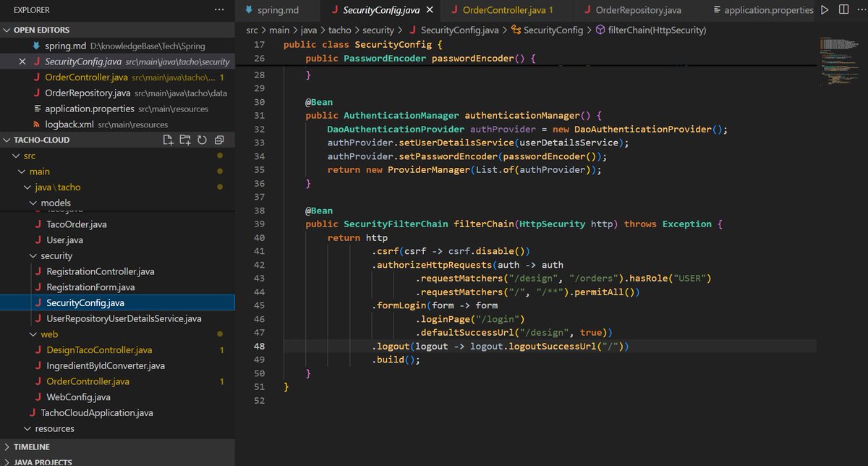
Task: Collapse all folders in TACHO-CLOUD explorer
Action: [220, 140]
